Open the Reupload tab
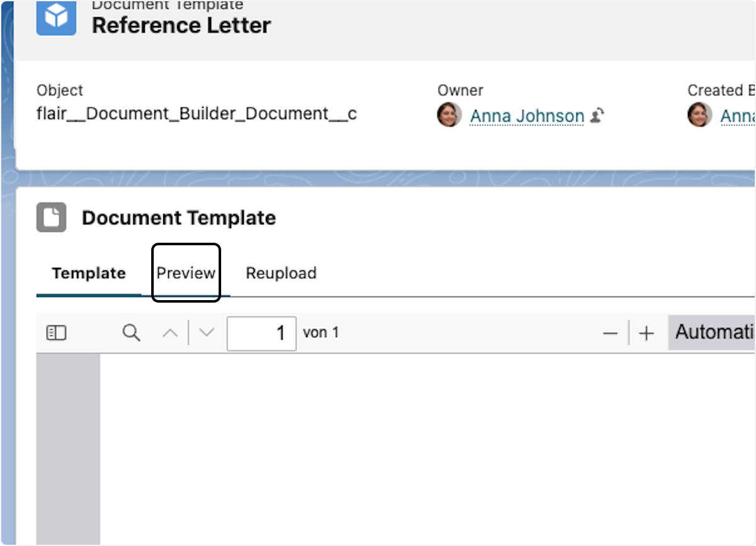 tap(281, 273)
